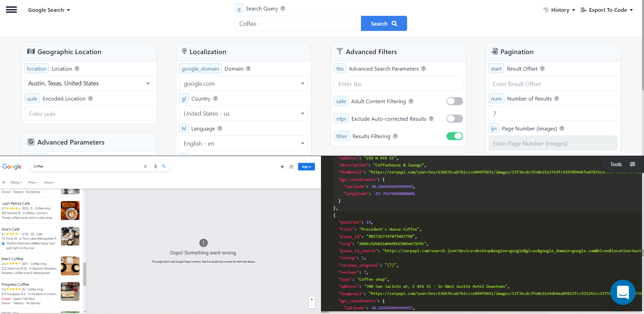Open the google.com Domain dropdown
Screen dimensions: 644x314
coord(243,83)
